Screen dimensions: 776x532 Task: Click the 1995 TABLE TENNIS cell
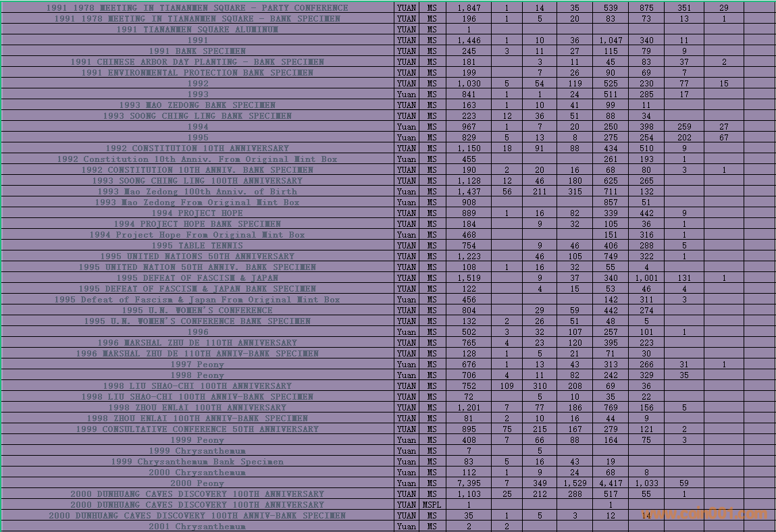(x=197, y=246)
